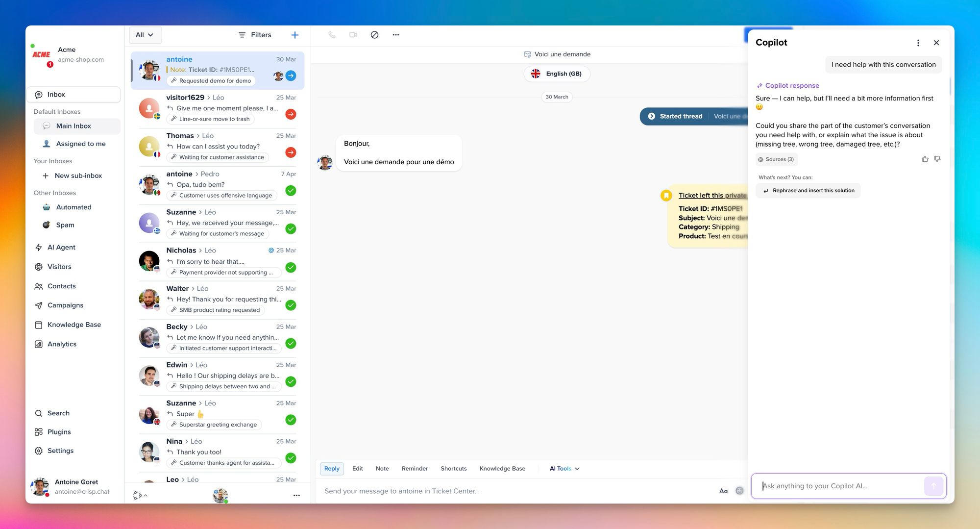Open the English (GB) language selector
Image resolution: width=980 pixels, height=529 pixels.
[x=557, y=74]
